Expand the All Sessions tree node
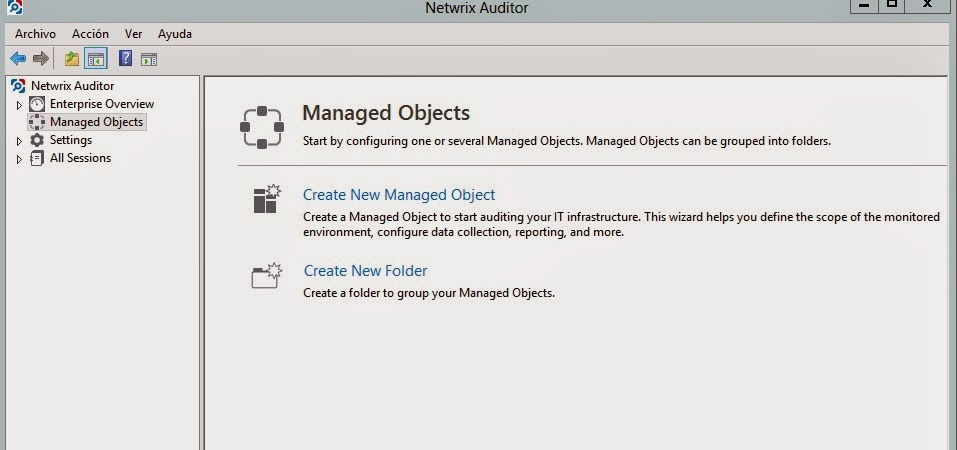The height and width of the screenshot is (450, 957). coord(19,159)
